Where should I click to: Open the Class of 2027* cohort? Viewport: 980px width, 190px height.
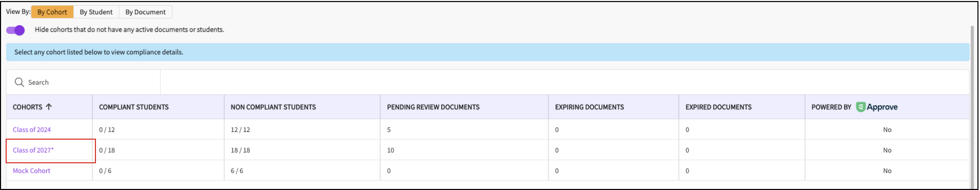point(33,150)
